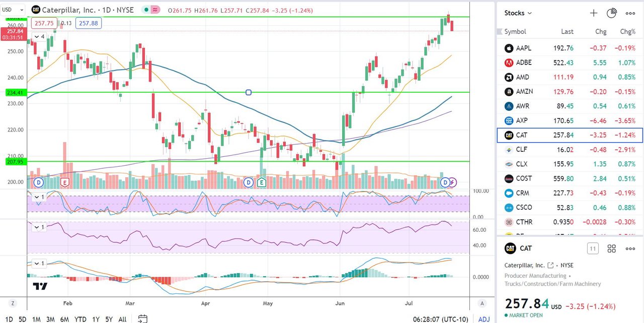Expand the RSI pane indicator legend

click(39, 227)
